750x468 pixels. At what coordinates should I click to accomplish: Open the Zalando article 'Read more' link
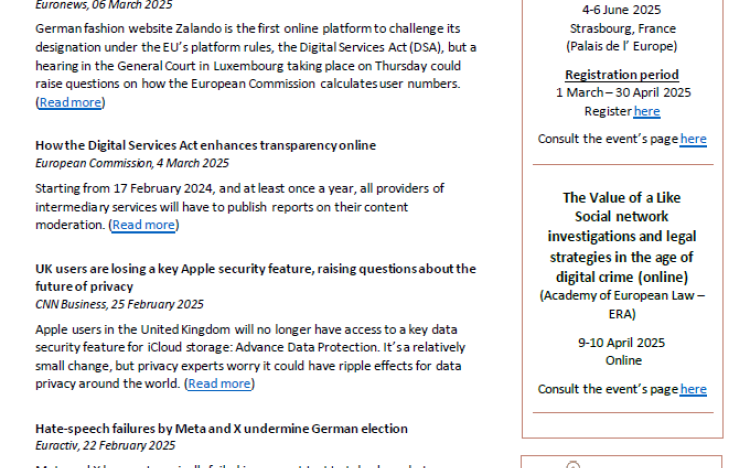tap(70, 102)
